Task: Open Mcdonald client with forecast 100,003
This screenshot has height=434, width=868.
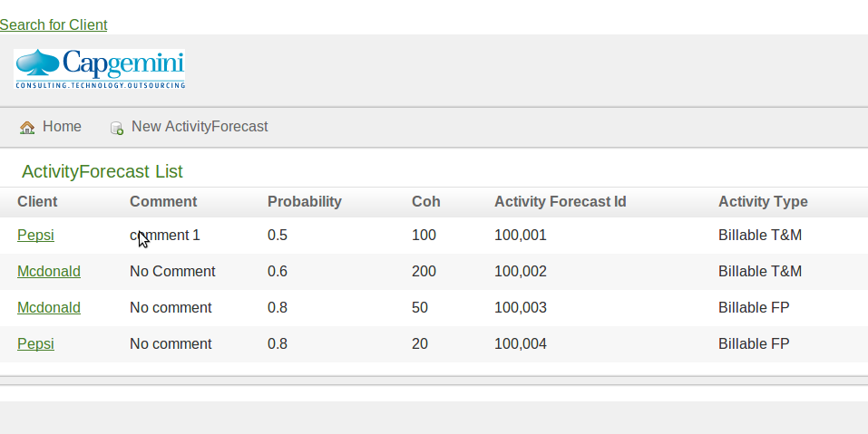Action: coord(49,307)
